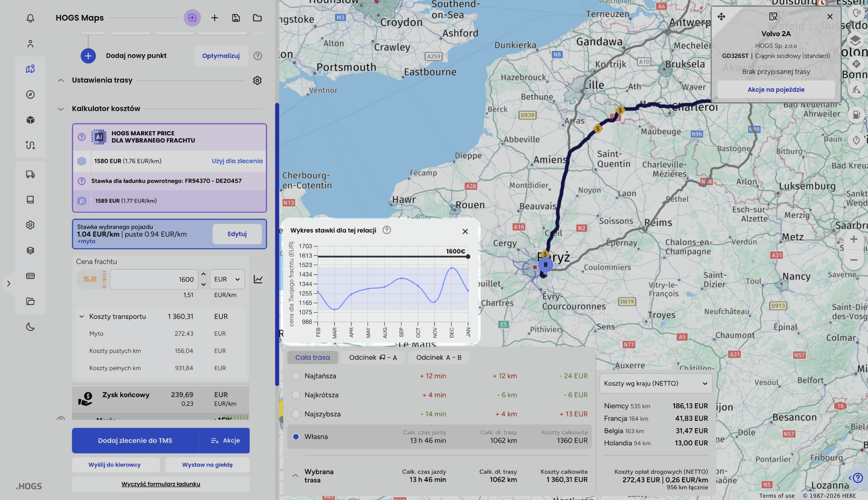Image resolution: width=868 pixels, height=500 pixels.
Task: Select the Najkrótsza route option
Action: pyautogui.click(x=296, y=395)
